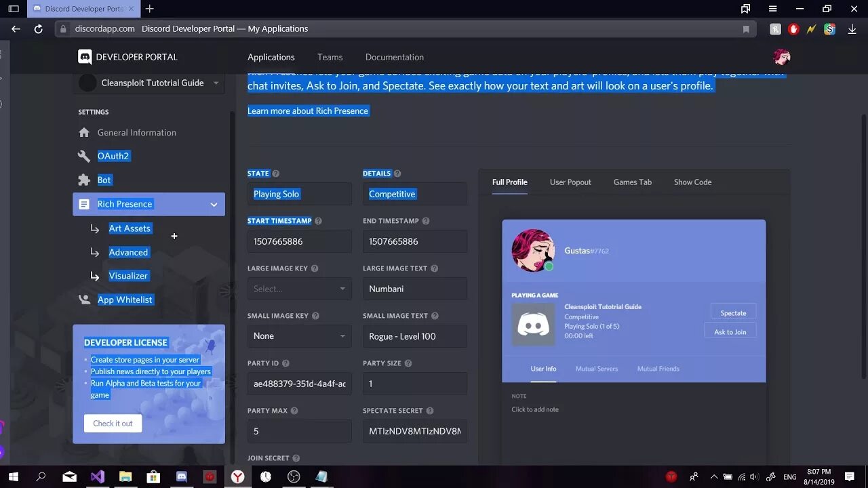Click to add note in profile preview
Image resolution: width=868 pixels, height=488 pixels.
[535, 409]
